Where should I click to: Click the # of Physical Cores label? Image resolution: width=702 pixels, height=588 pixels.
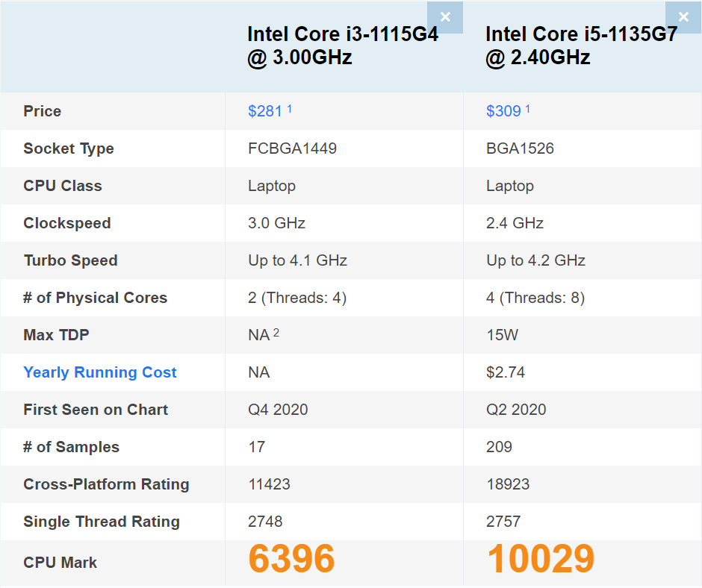click(96, 298)
